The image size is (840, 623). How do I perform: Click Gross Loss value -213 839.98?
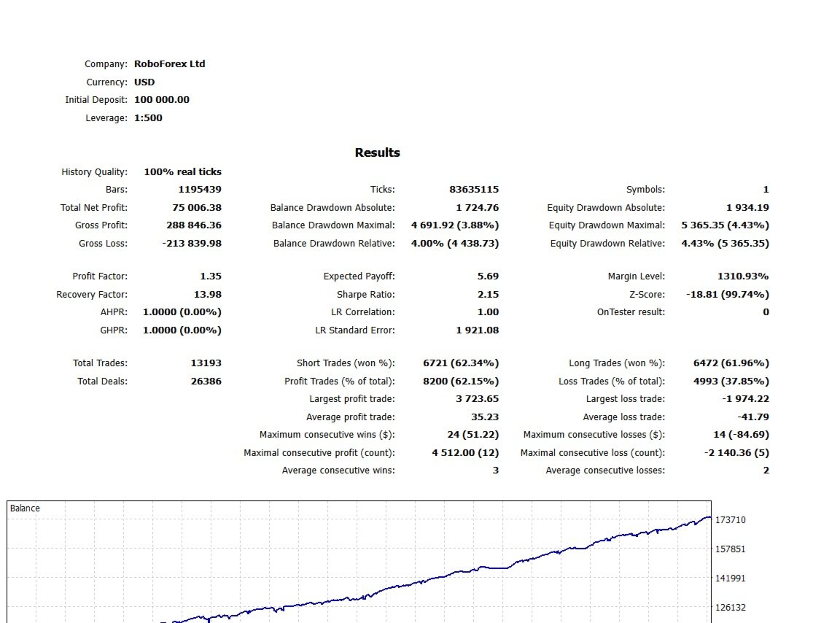[x=191, y=244]
